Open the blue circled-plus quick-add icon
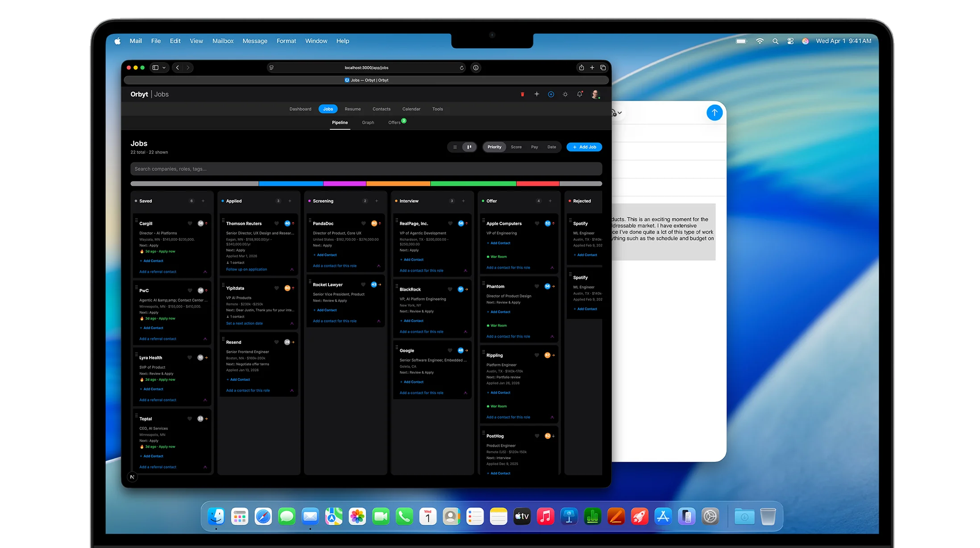The image size is (980, 548). coord(551,95)
